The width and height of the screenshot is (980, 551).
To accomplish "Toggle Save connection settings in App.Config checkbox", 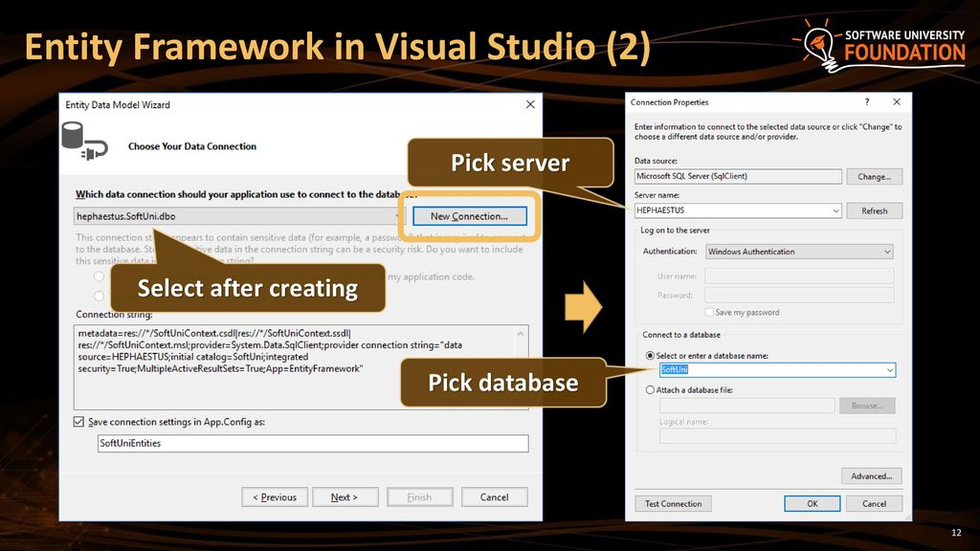I will point(78,422).
